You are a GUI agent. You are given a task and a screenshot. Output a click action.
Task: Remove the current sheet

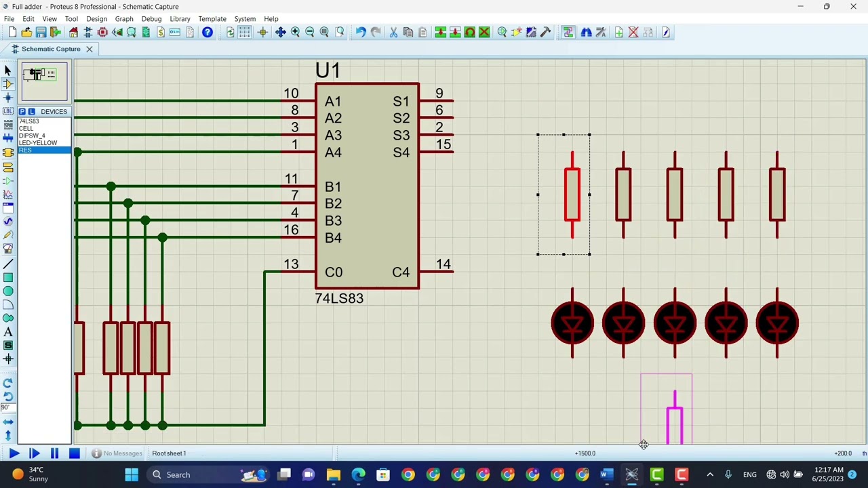(633, 32)
